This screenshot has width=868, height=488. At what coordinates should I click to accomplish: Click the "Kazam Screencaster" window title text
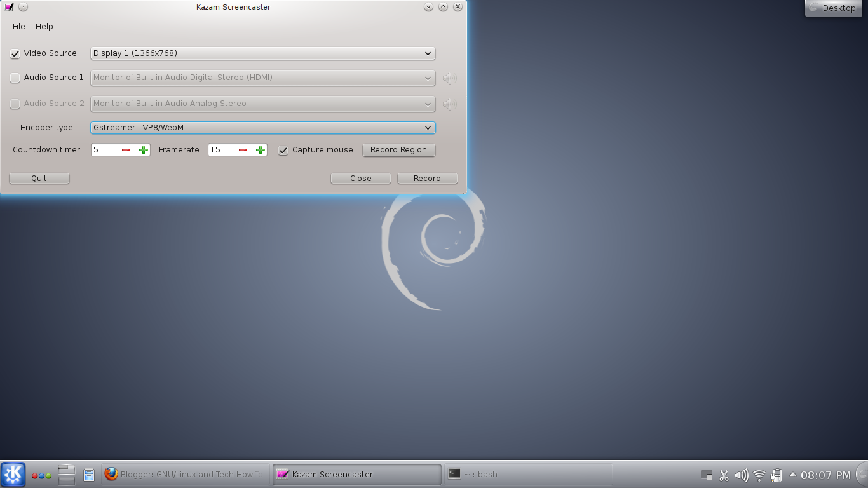coord(233,7)
